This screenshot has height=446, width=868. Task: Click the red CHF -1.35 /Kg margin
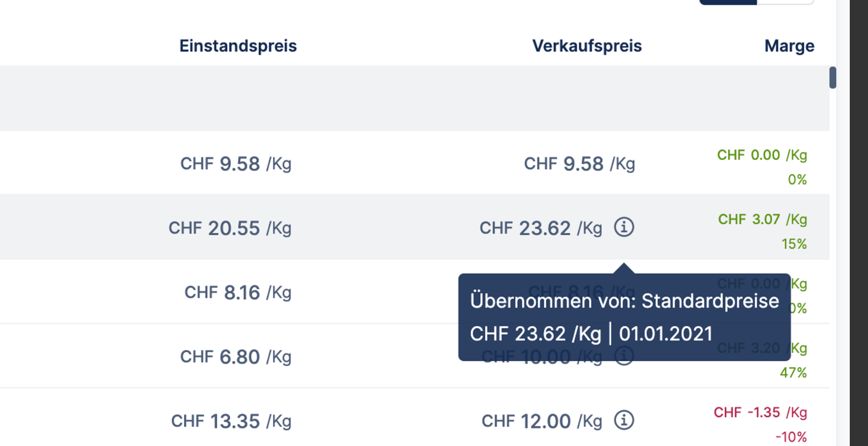pyautogui.click(x=760, y=413)
